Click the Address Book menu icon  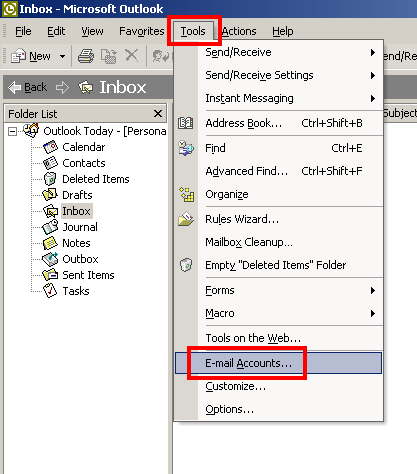point(186,123)
